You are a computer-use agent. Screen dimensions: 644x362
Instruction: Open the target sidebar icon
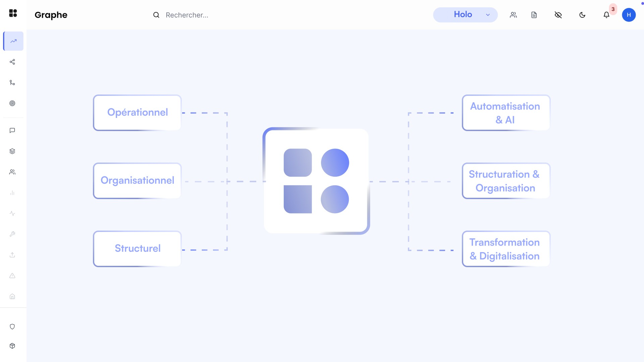(x=12, y=103)
